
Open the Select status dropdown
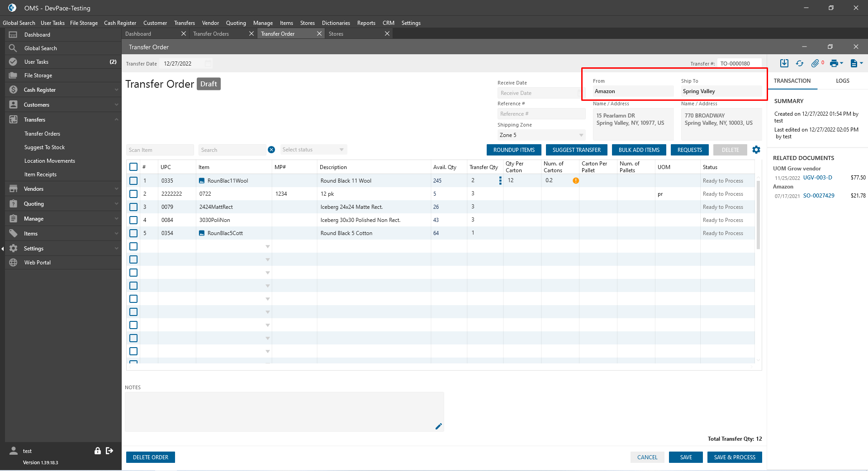(313, 150)
